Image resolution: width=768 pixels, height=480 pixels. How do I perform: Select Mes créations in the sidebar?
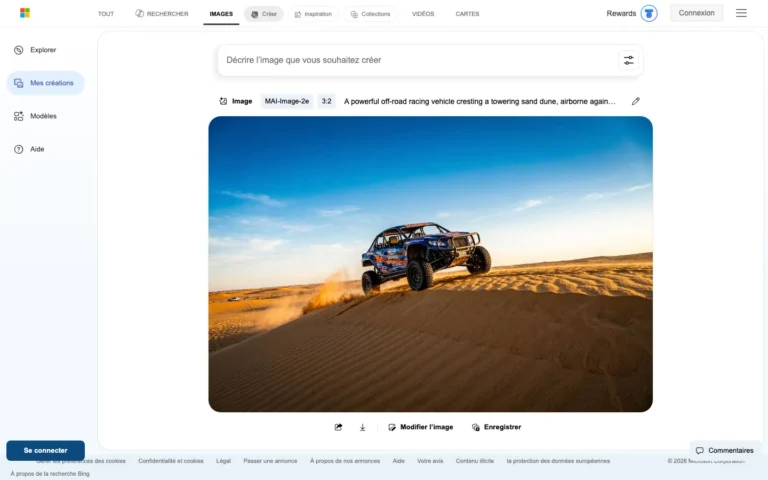click(45, 83)
